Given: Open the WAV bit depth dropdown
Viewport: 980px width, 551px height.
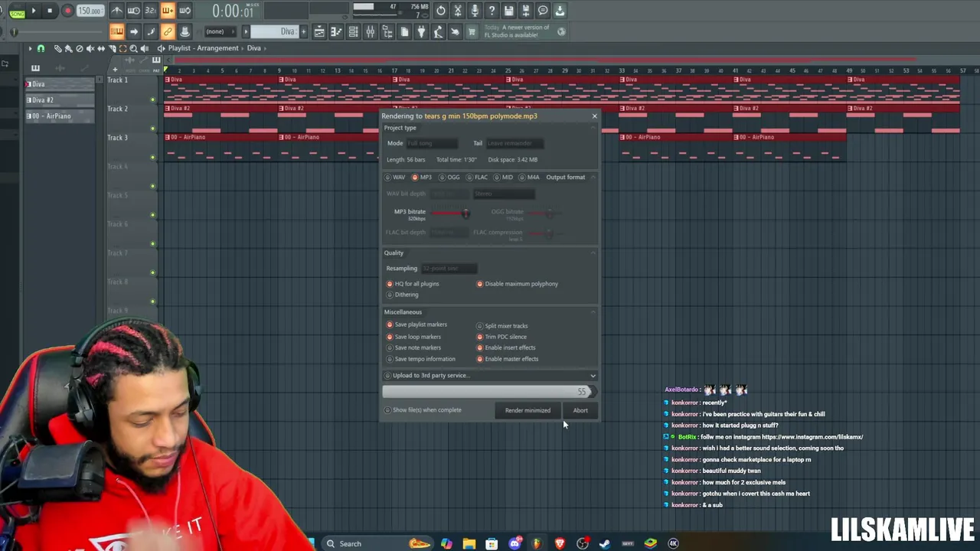Looking at the screenshot, I should [x=449, y=194].
